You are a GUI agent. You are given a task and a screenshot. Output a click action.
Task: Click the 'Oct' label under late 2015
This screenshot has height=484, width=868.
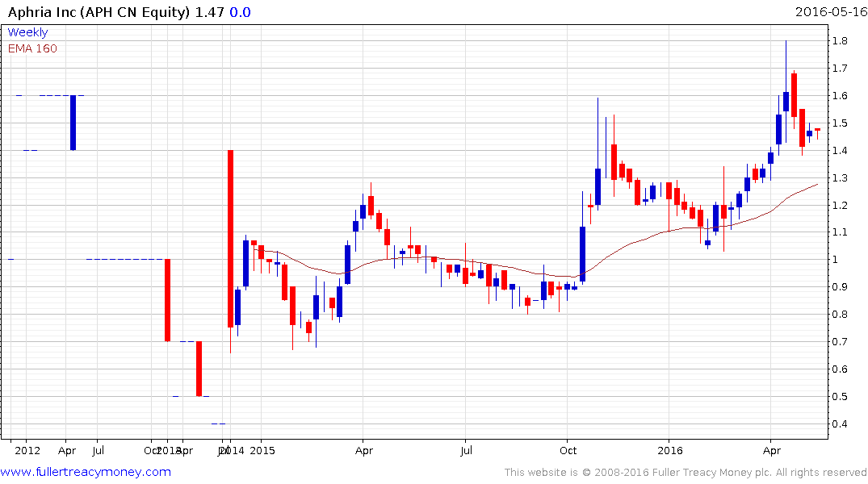pyautogui.click(x=568, y=450)
